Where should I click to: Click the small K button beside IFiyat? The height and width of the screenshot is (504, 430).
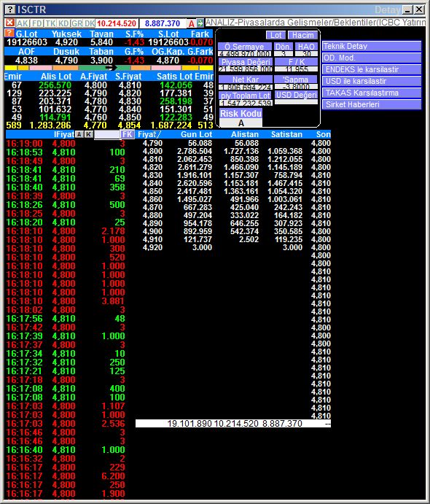pyautogui.click(x=88, y=134)
